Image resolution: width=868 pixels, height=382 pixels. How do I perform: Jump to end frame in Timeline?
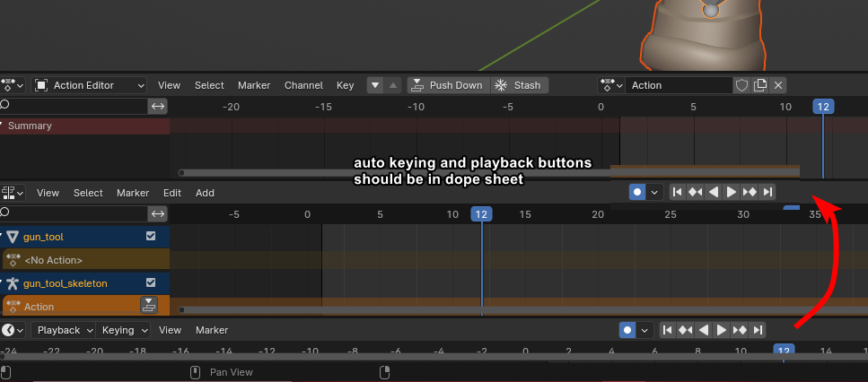point(758,330)
